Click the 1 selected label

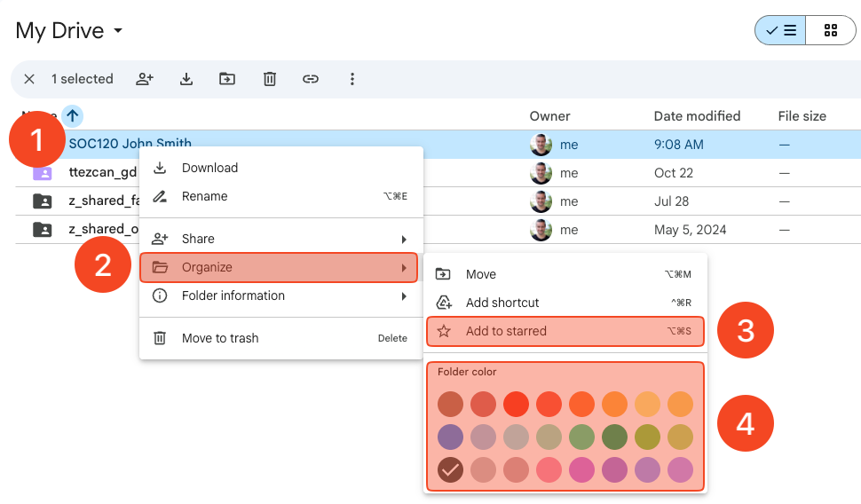(83, 79)
